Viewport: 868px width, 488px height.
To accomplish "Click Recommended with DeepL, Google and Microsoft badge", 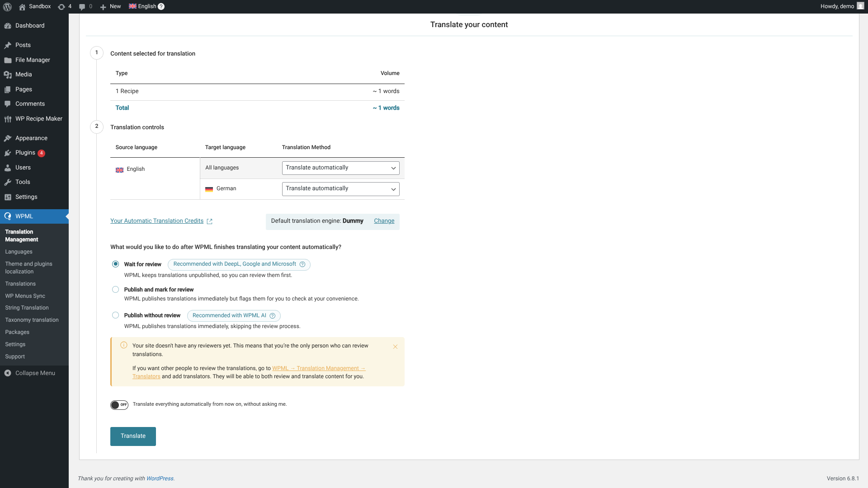I will pyautogui.click(x=239, y=264).
